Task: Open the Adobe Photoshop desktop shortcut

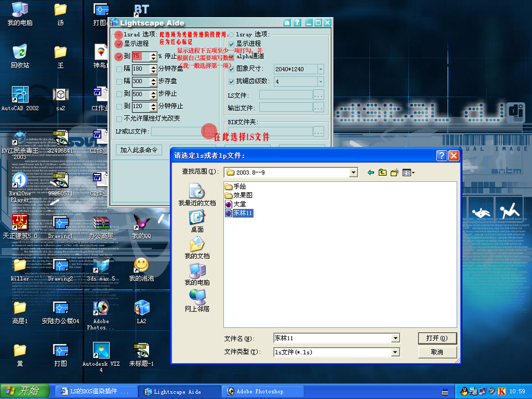Action: [101, 315]
